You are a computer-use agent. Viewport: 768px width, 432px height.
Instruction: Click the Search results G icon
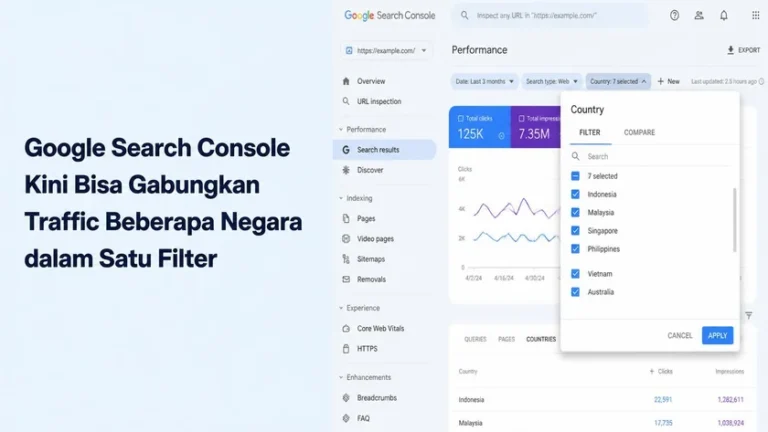346,150
